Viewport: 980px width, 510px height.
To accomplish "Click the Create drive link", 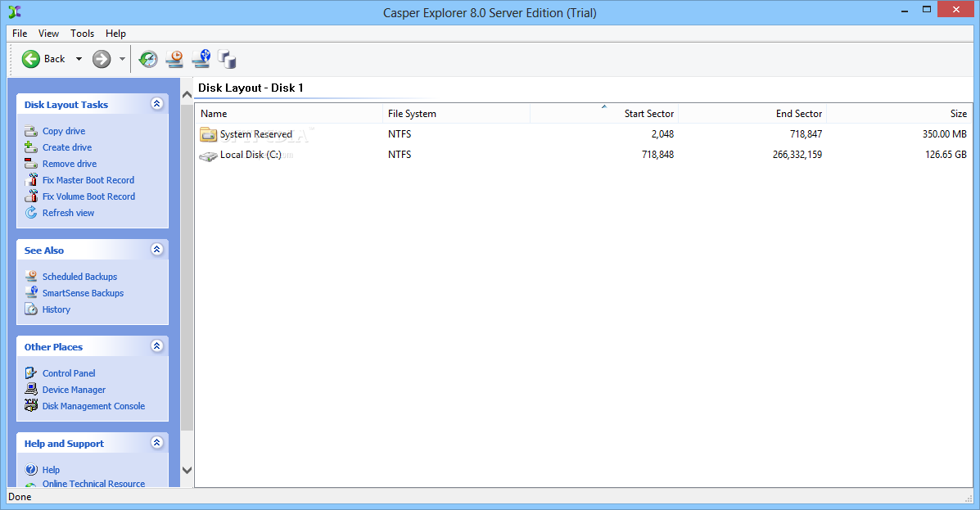I will click(67, 147).
